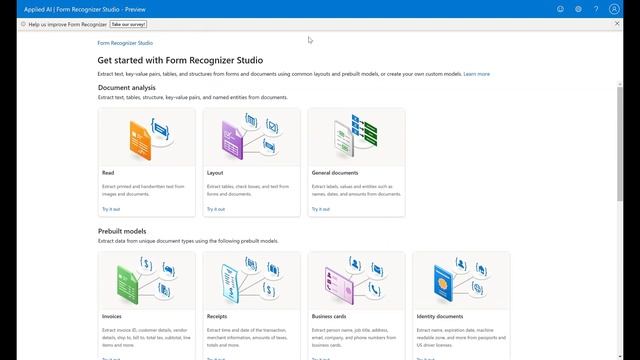Click Try it out under Read
Screen dimensions: 640x360
[x=111, y=209]
